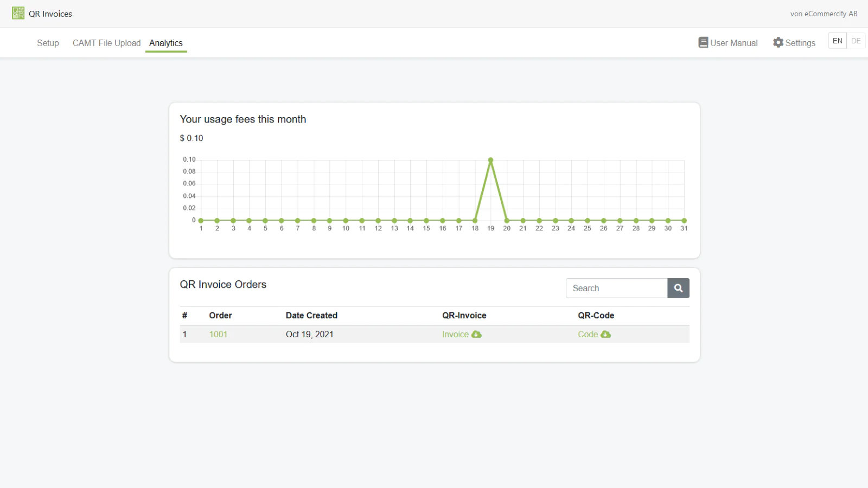Click the green peak marker in the usage chart

click(x=490, y=159)
